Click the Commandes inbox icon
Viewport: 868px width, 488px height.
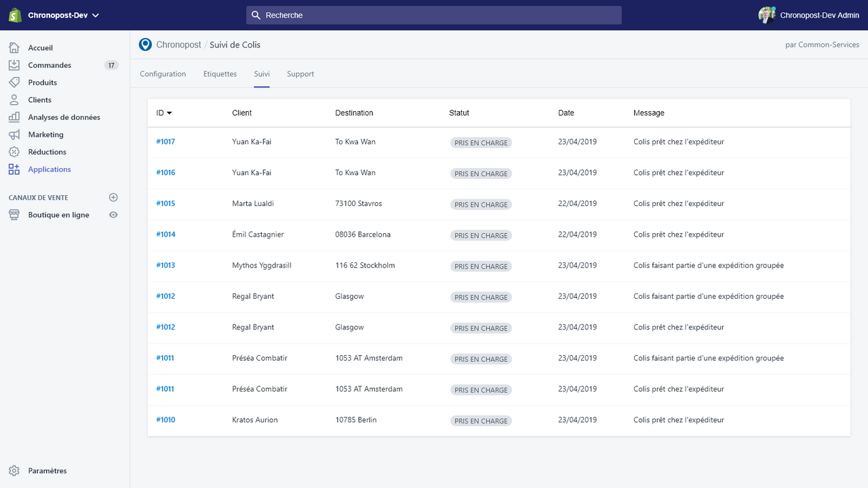pos(14,65)
